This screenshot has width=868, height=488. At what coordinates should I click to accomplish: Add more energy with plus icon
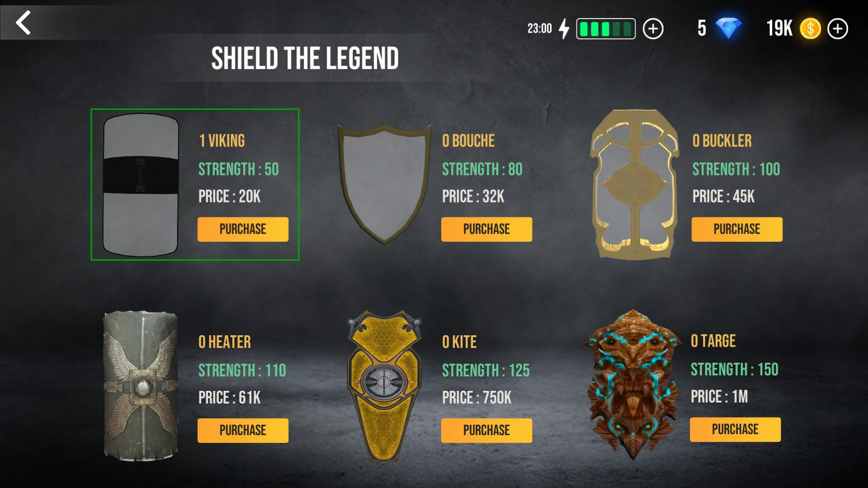(653, 29)
